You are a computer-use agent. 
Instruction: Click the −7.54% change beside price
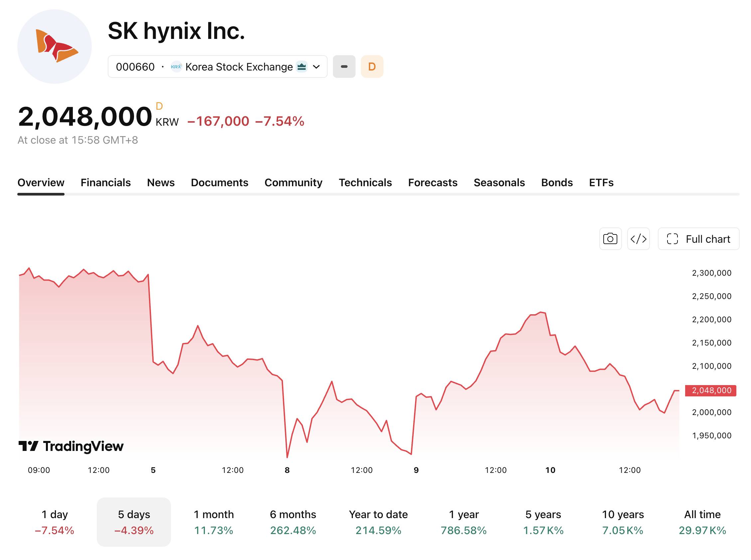click(x=279, y=121)
